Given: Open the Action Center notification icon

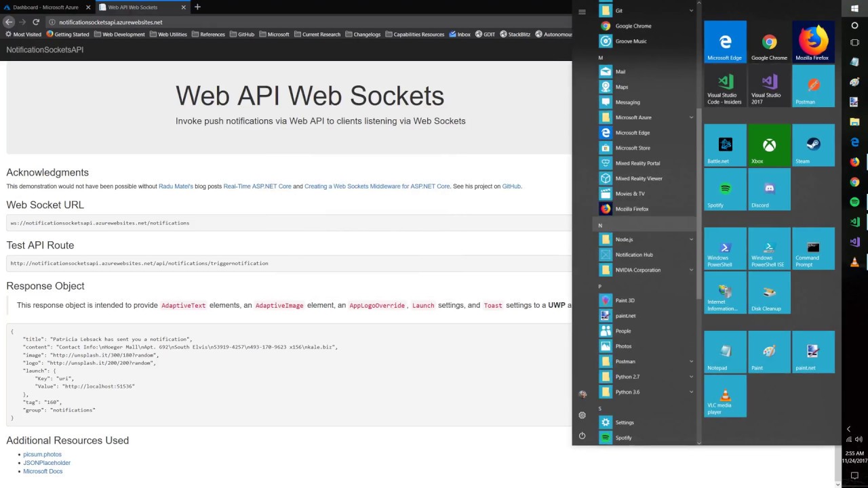Looking at the screenshot, I should [854, 476].
